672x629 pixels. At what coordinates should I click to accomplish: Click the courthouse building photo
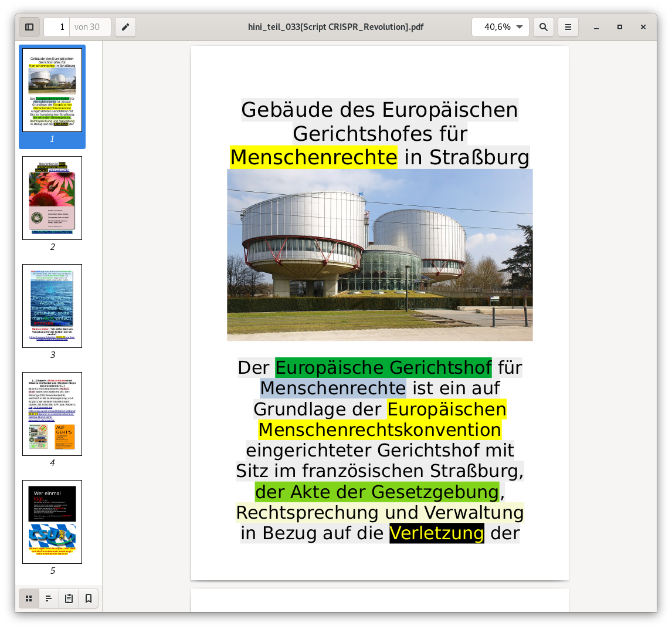tap(380, 255)
